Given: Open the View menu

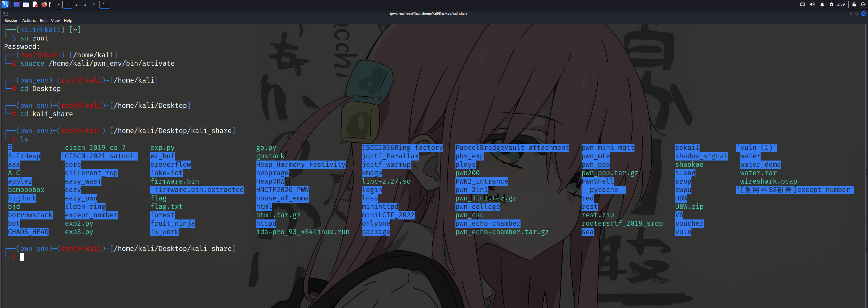Looking at the screenshot, I should (x=55, y=21).
